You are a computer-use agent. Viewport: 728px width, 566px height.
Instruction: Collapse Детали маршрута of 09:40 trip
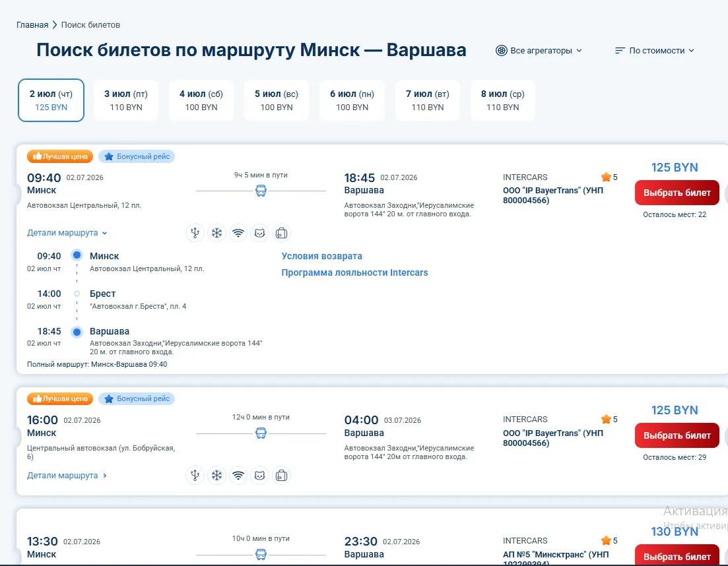(x=67, y=233)
